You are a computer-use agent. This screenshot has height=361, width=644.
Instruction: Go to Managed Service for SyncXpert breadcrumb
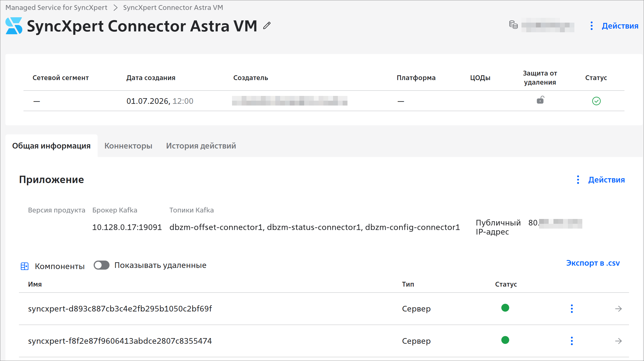coord(56,8)
